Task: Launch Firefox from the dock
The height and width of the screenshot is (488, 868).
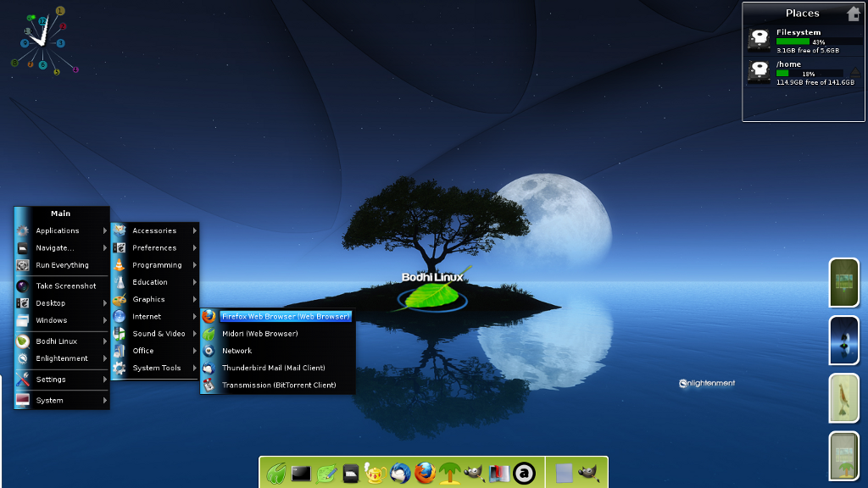Action: 426,474
